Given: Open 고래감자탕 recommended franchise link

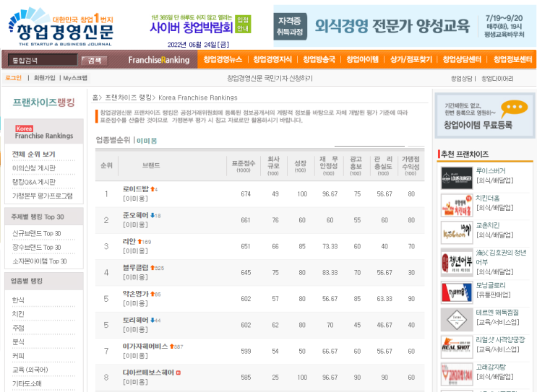Looking at the screenshot, I should [491, 367].
